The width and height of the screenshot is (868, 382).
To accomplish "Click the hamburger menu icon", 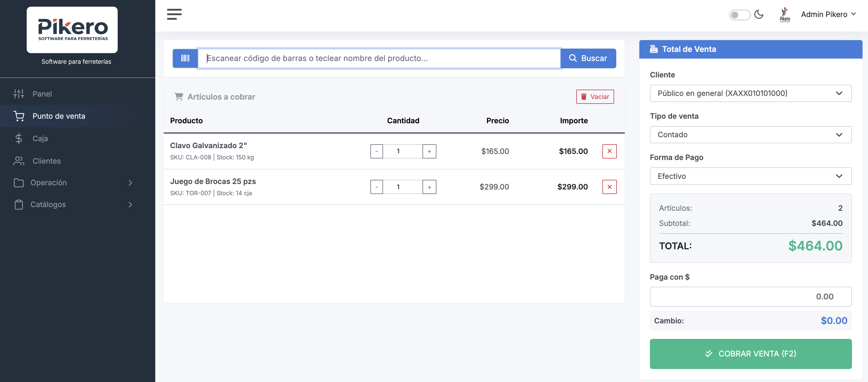I will tap(174, 14).
